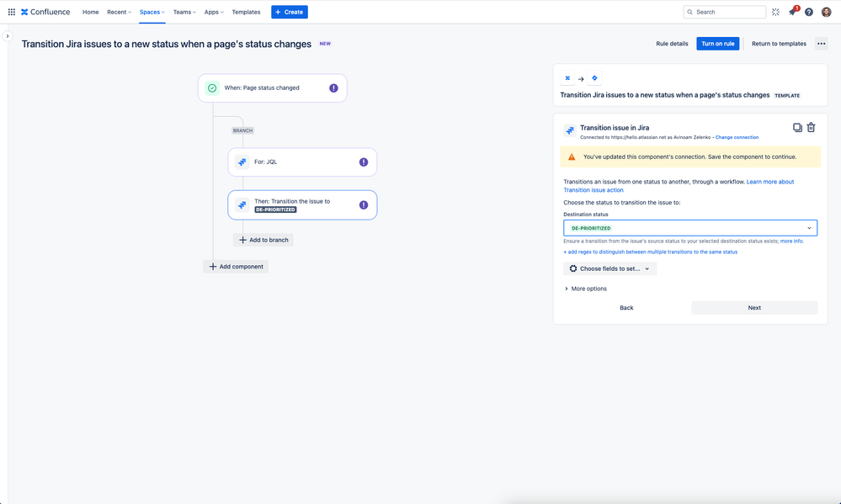Click the TEMPLATE badge in side panel
Screen dimensions: 841x504
point(787,95)
